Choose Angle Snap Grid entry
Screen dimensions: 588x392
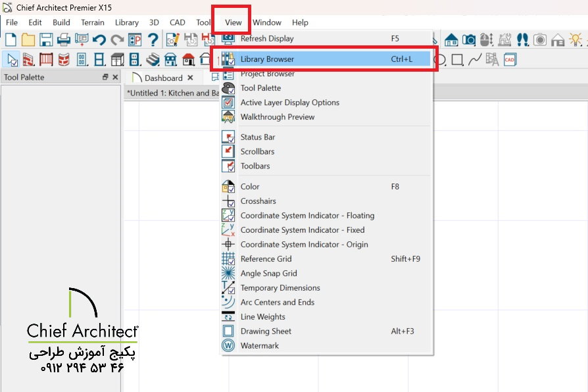coord(326,273)
